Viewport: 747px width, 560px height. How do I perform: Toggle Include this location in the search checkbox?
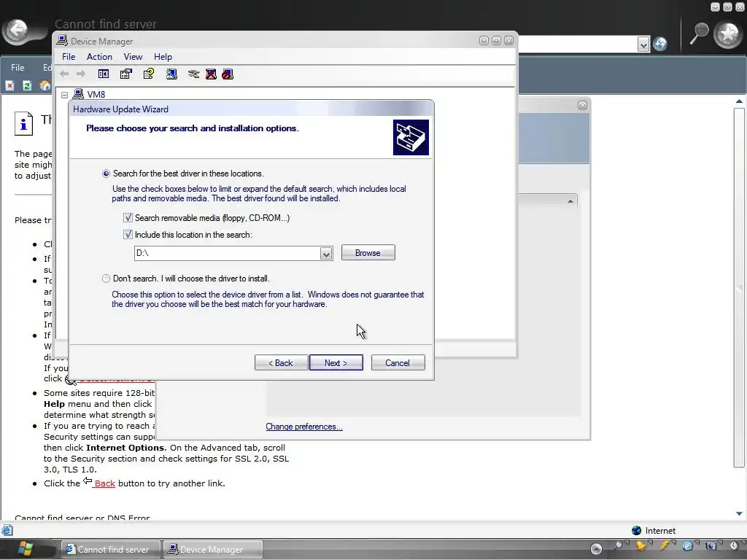pyautogui.click(x=128, y=234)
